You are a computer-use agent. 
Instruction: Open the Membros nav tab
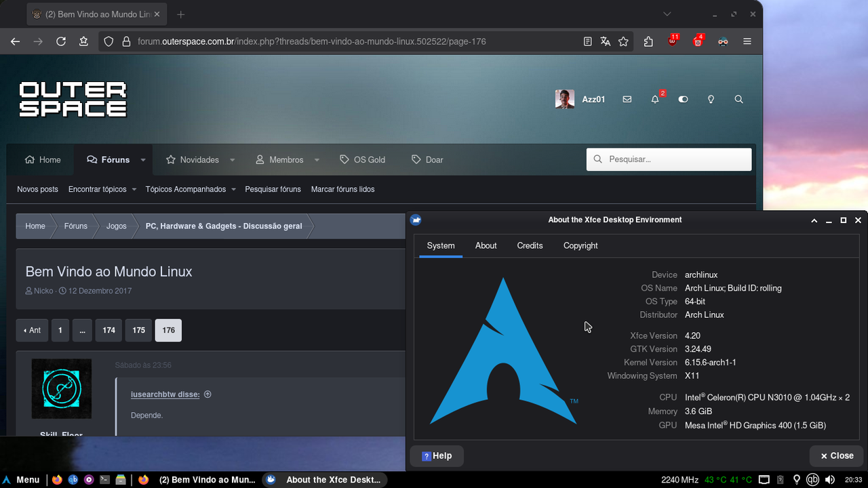click(x=279, y=160)
